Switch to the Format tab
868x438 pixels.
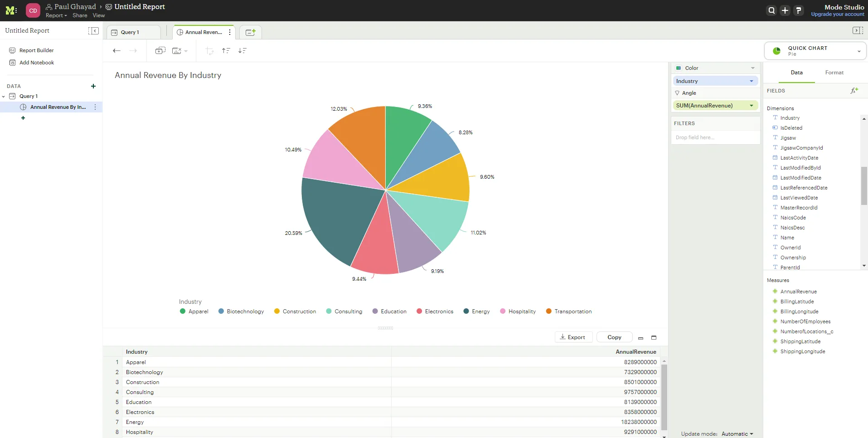coord(834,73)
